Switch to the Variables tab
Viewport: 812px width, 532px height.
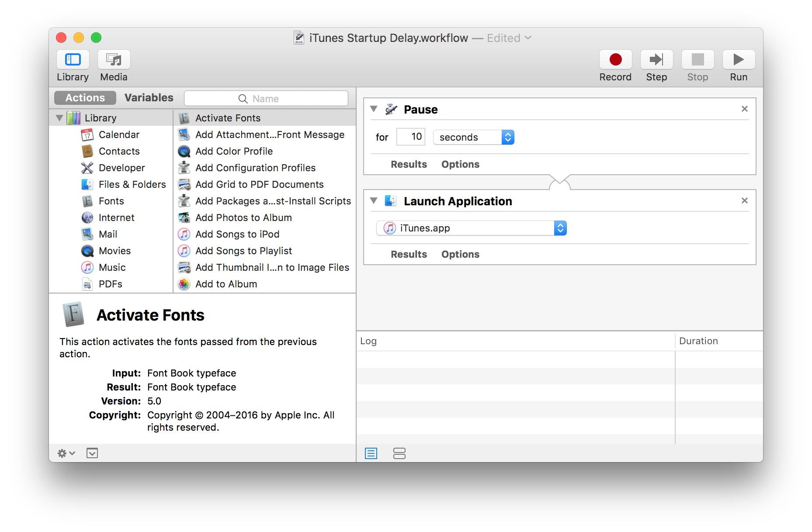coord(149,98)
